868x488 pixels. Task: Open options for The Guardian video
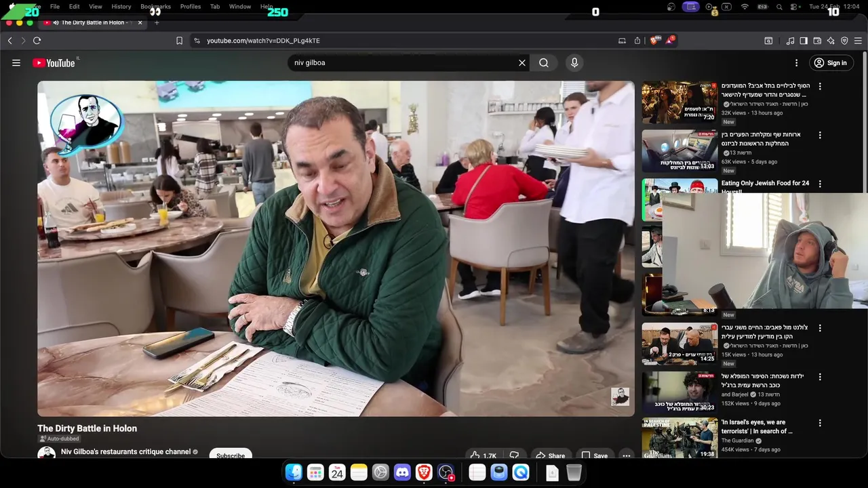point(820,423)
